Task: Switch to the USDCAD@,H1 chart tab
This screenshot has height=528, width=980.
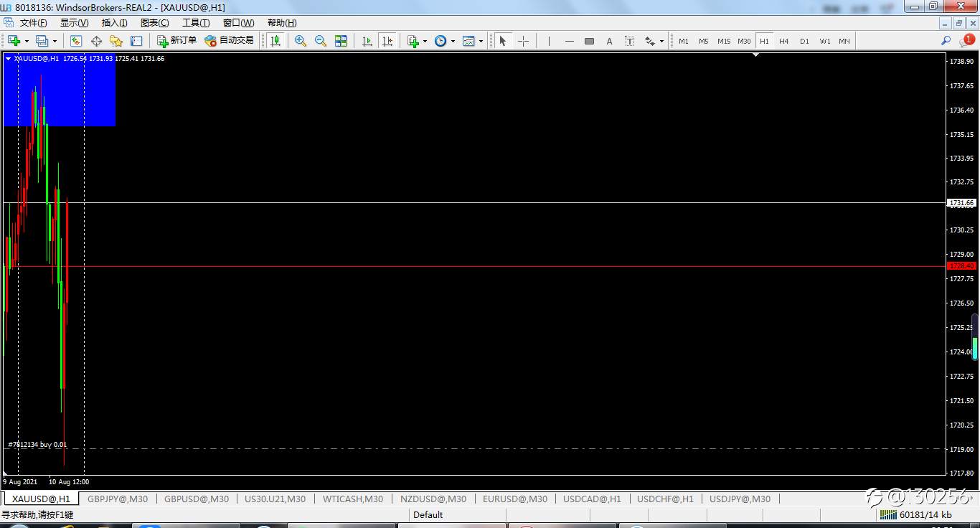Action: click(x=592, y=499)
